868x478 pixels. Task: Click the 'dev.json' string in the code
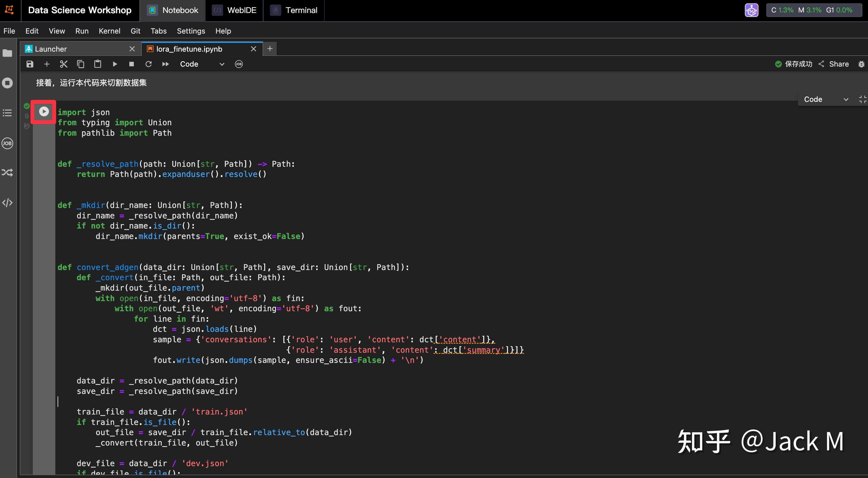pos(205,463)
